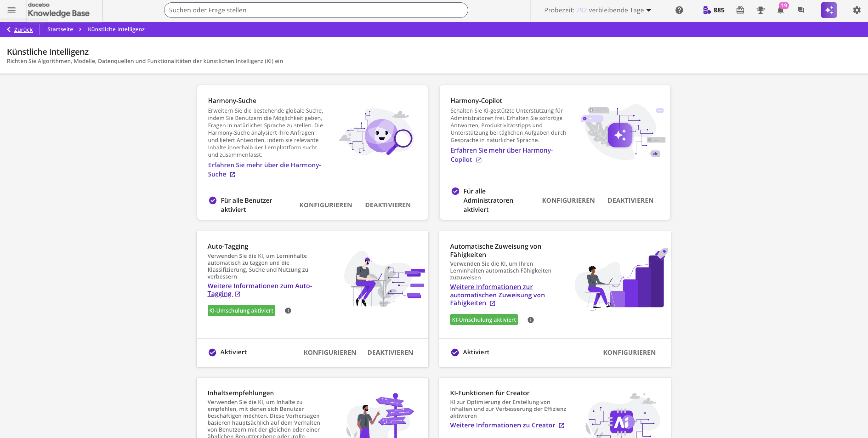
Task: Open the hamburger main menu
Action: 11,10
